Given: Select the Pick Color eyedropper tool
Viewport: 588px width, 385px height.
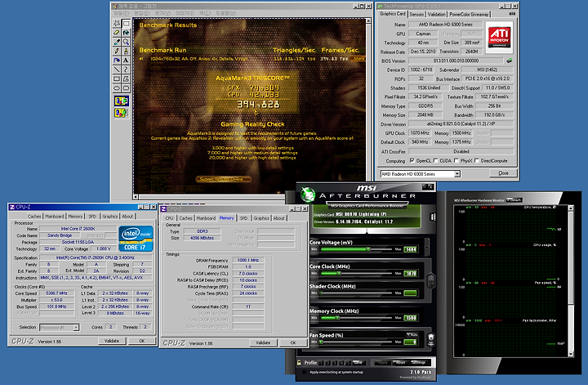Looking at the screenshot, I should point(117,42).
